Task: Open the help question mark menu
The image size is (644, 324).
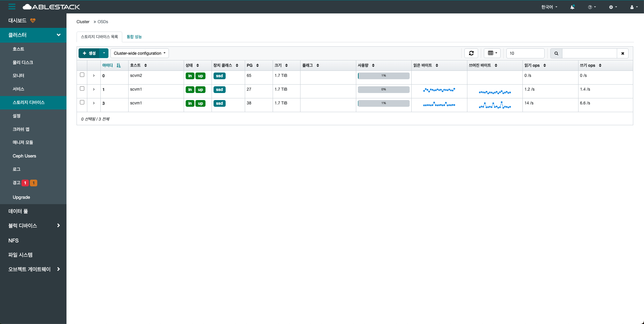Action: point(592,7)
